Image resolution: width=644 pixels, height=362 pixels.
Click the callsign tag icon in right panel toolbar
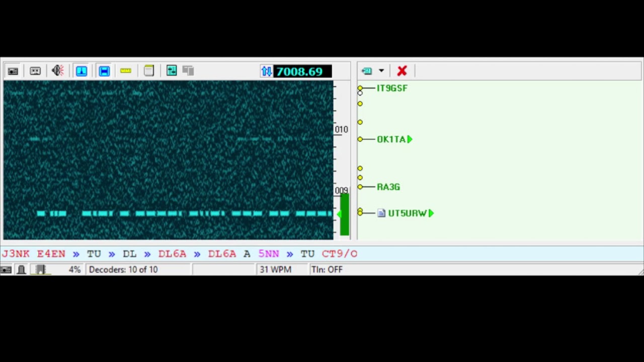click(x=367, y=71)
